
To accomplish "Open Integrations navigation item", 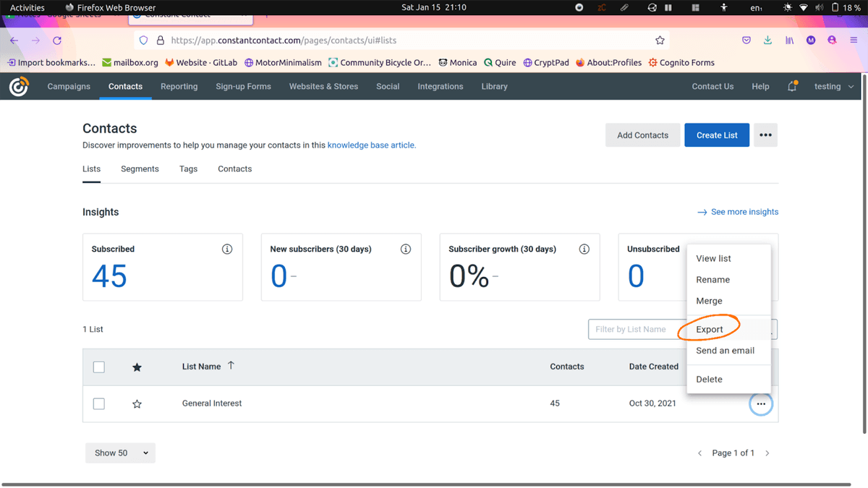I will pos(440,86).
